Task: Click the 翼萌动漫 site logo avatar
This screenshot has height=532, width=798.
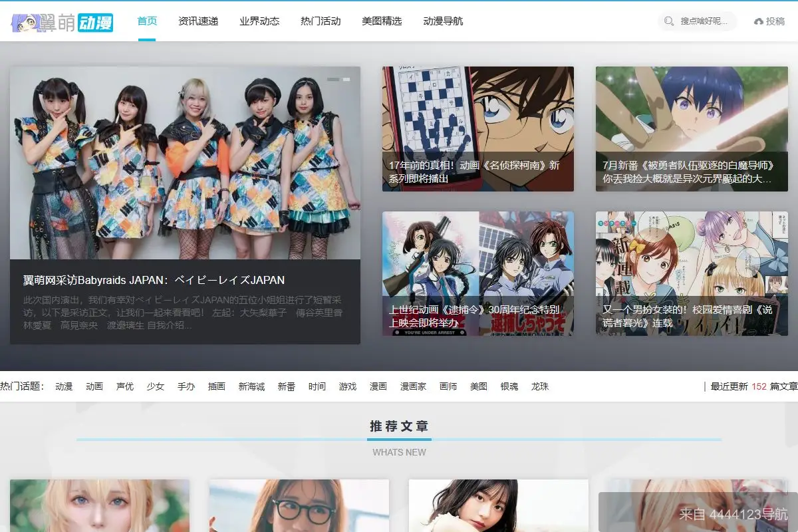Action: 25,21
